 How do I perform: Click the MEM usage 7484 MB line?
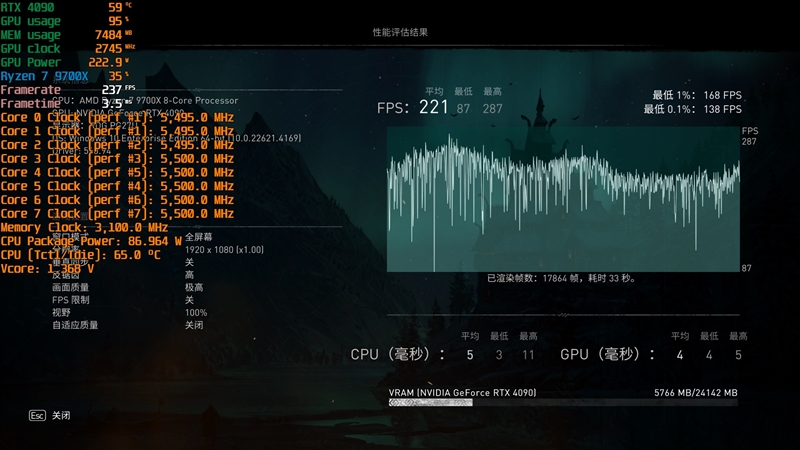66,35
